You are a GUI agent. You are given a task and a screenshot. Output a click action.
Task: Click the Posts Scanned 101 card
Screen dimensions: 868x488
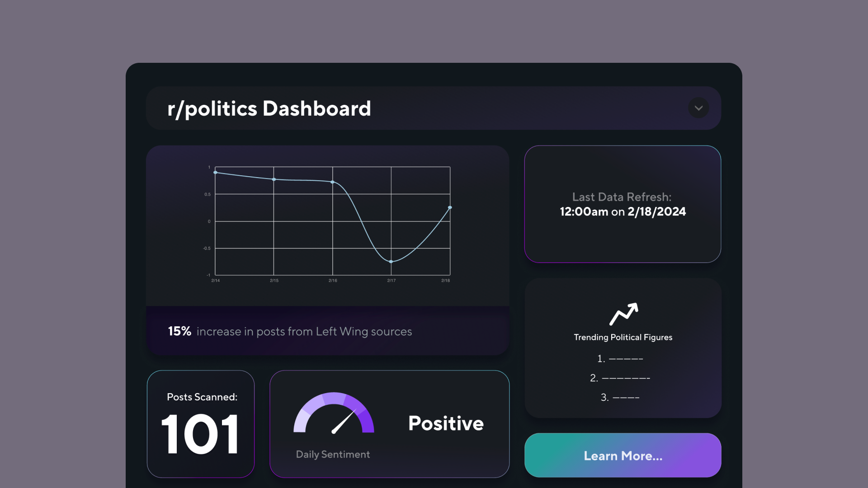(x=201, y=424)
